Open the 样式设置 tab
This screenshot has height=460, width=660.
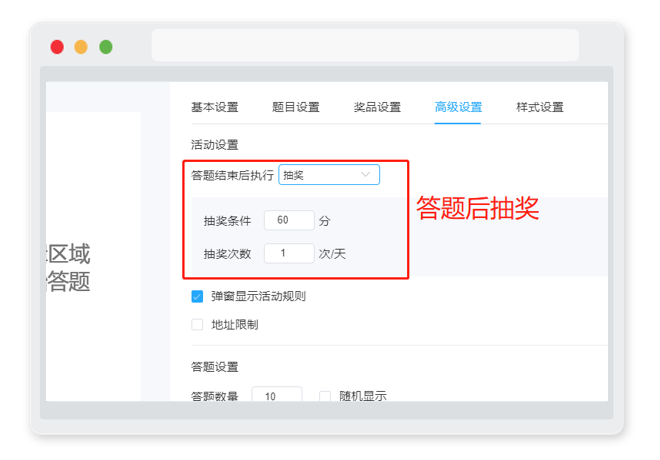(x=540, y=107)
